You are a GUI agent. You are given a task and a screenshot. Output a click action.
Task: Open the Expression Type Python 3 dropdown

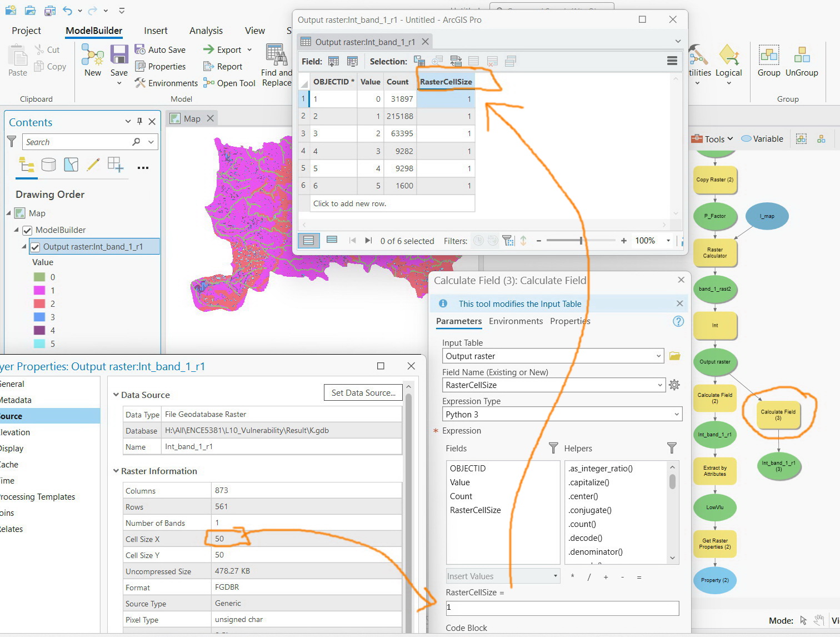pyautogui.click(x=562, y=414)
